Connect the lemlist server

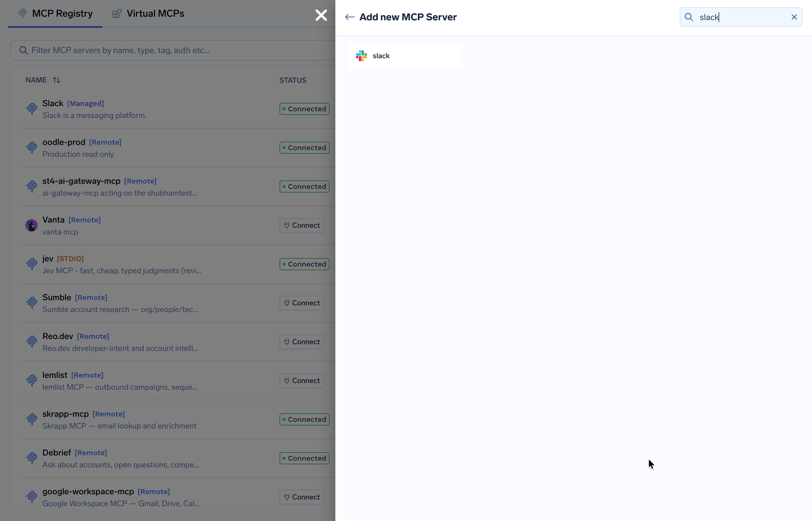pyautogui.click(x=302, y=381)
